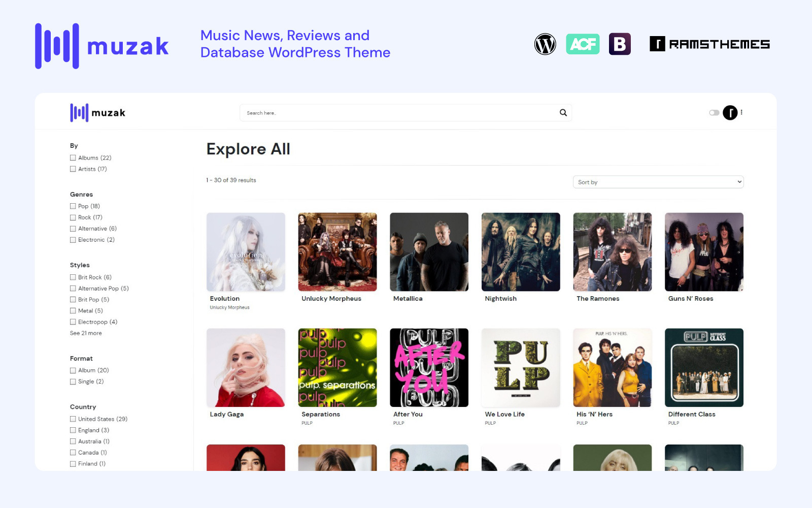812x508 pixels.
Task: Click the WordPress logo icon
Action: pos(545,44)
